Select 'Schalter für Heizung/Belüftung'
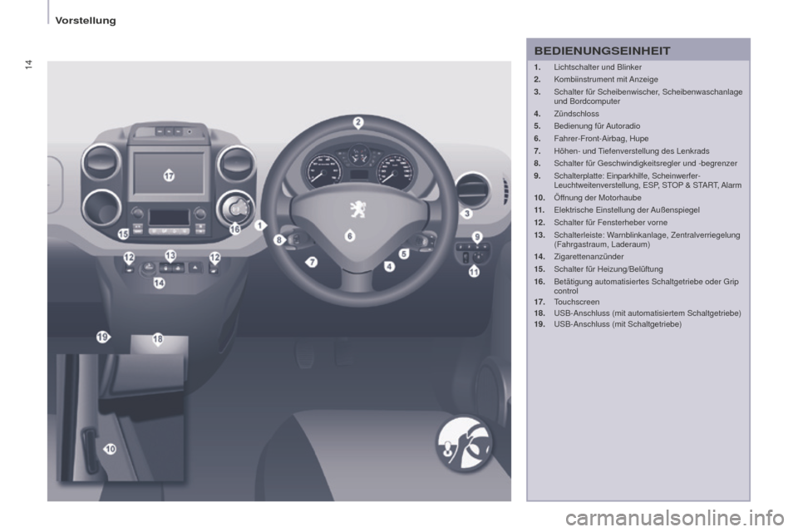798x532 pixels. click(x=608, y=269)
